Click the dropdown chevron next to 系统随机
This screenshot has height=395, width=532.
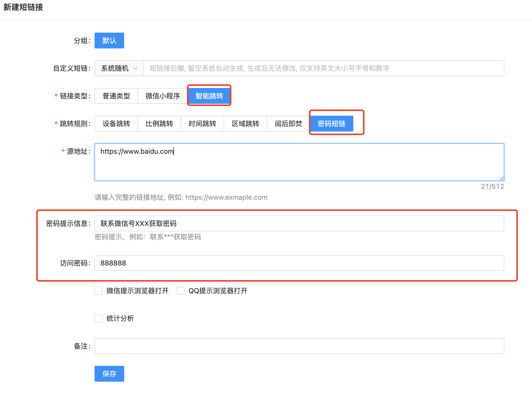(135, 68)
